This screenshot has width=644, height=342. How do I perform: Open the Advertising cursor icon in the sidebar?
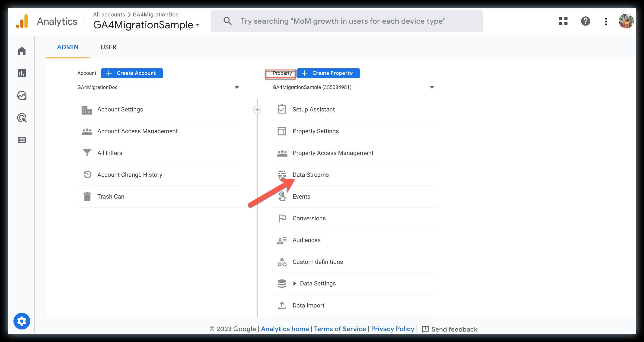[x=22, y=118]
